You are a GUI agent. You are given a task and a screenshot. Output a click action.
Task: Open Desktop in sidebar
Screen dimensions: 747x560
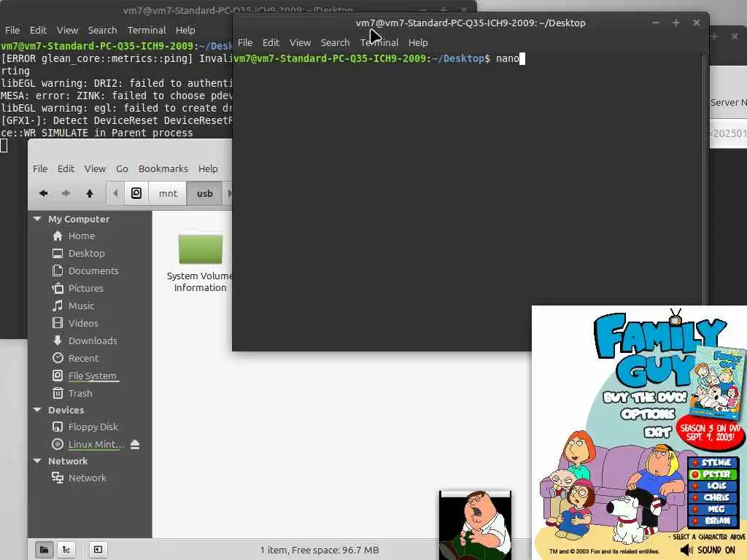click(86, 253)
